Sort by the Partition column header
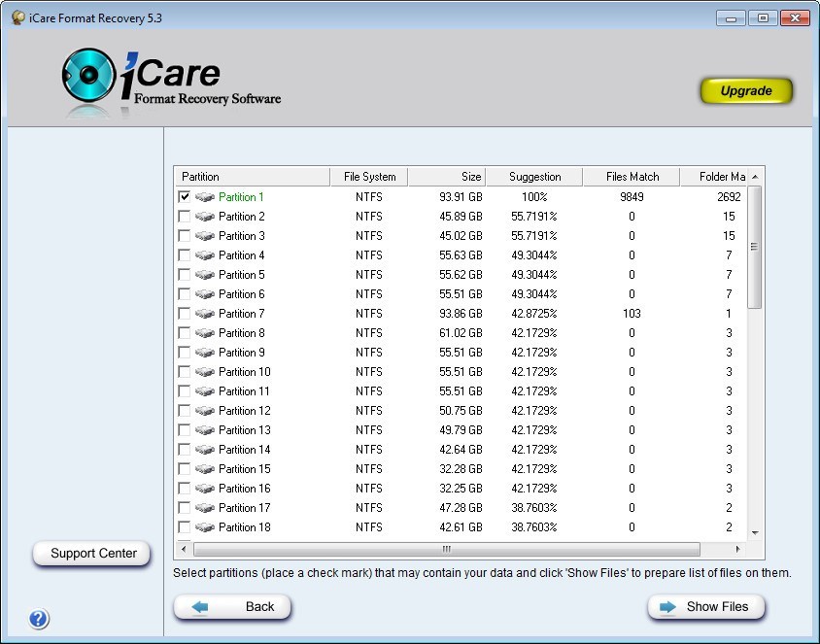Viewport: 820px width, 644px height. pyautogui.click(x=253, y=177)
